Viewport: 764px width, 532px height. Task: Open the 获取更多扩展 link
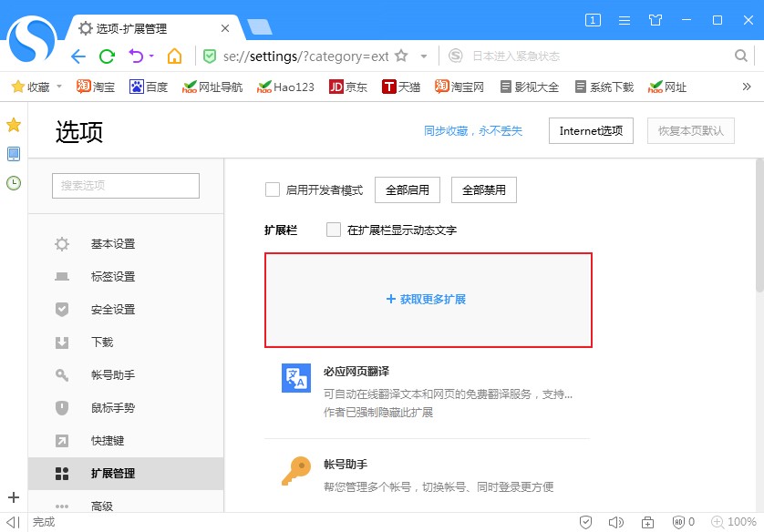click(428, 298)
